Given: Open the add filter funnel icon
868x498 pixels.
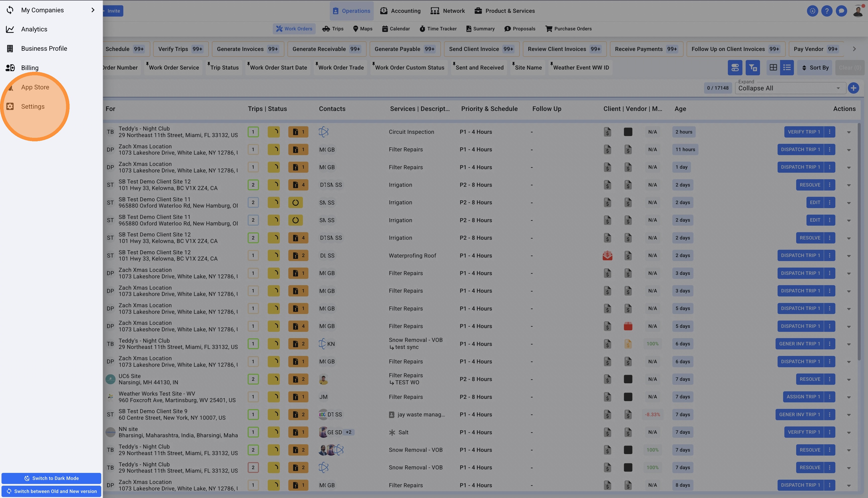Looking at the screenshot, I should click(x=753, y=68).
